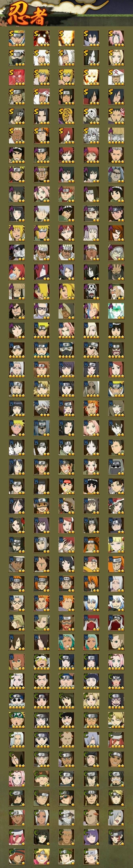Choose the glowing golden chakra-mode Naruto S-rank
Screen dimensions: 133x868
pos(66,38)
